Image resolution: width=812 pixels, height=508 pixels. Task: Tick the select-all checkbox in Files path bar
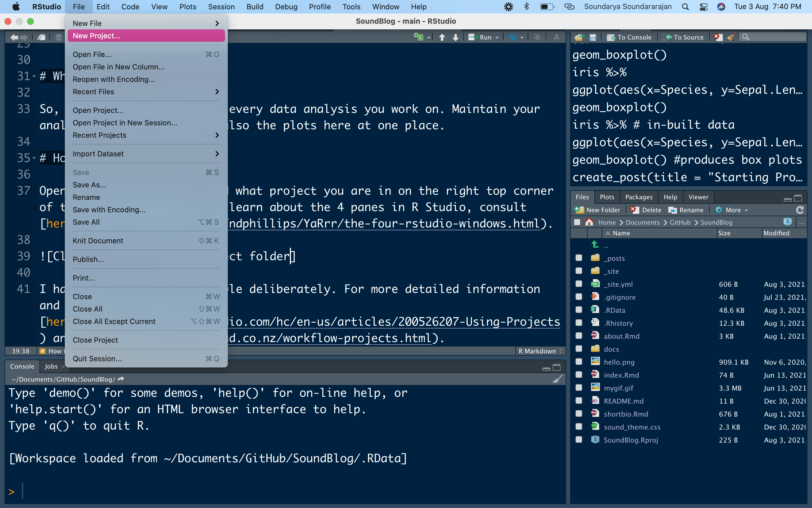click(x=577, y=222)
